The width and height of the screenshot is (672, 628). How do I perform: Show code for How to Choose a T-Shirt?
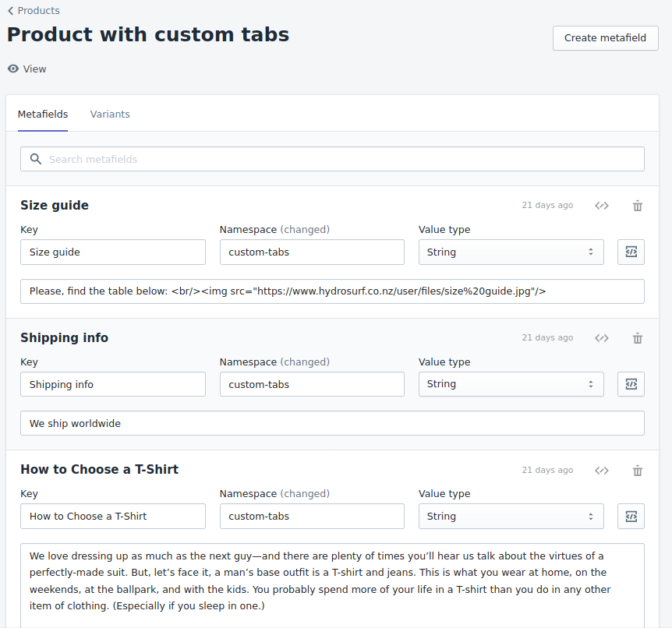coord(602,471)
